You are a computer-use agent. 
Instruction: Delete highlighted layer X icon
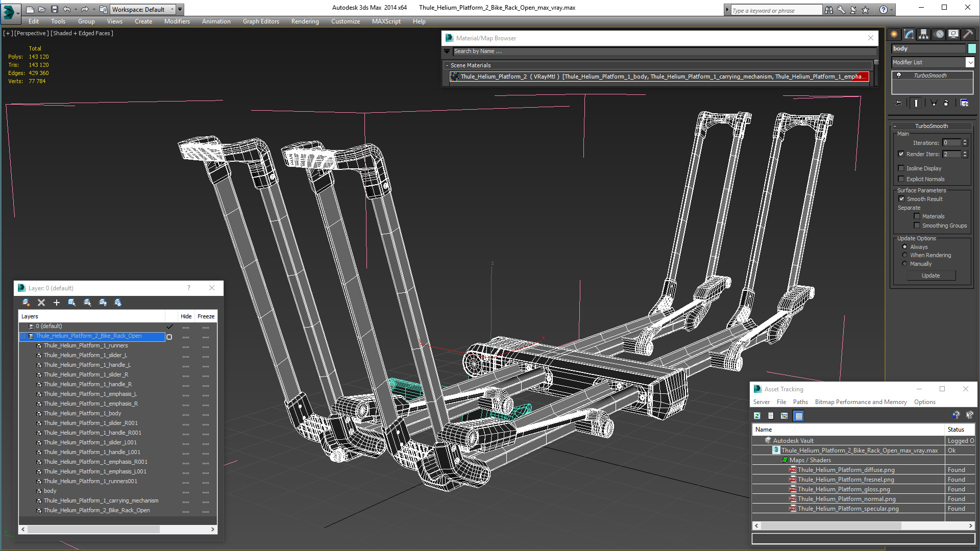(41, 303)
